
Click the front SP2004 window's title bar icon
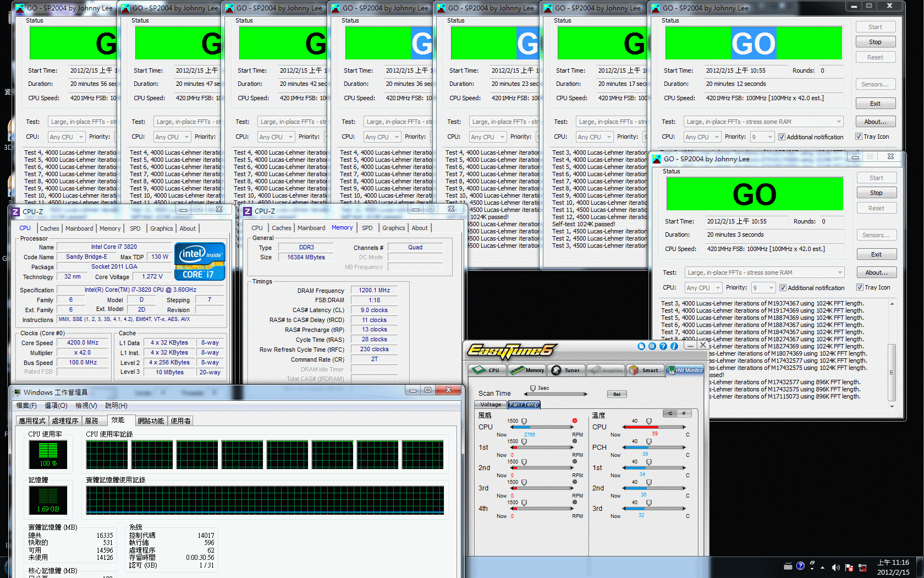[656, 159]
